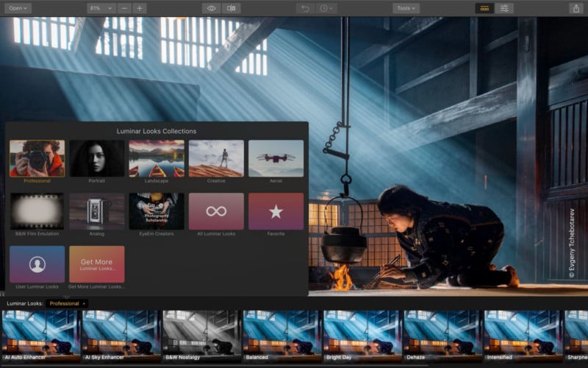Open the history clock dropdown
The image size is (588, 368).
[326, 8]
